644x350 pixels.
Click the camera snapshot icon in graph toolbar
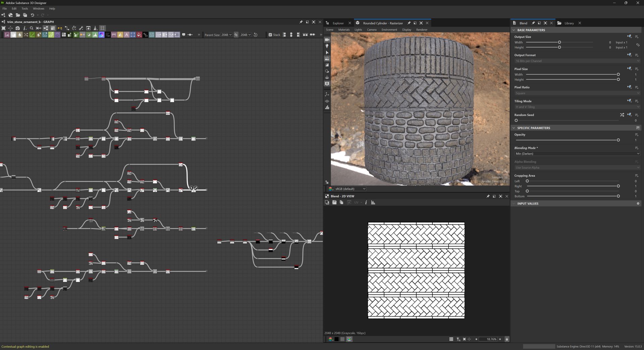click(17, 28)
